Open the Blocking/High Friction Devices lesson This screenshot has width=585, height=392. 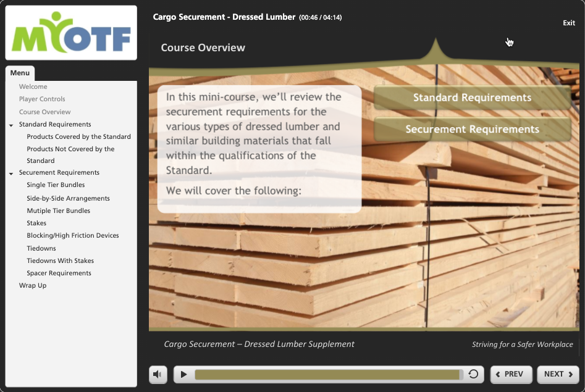click(x=73, y=235)
